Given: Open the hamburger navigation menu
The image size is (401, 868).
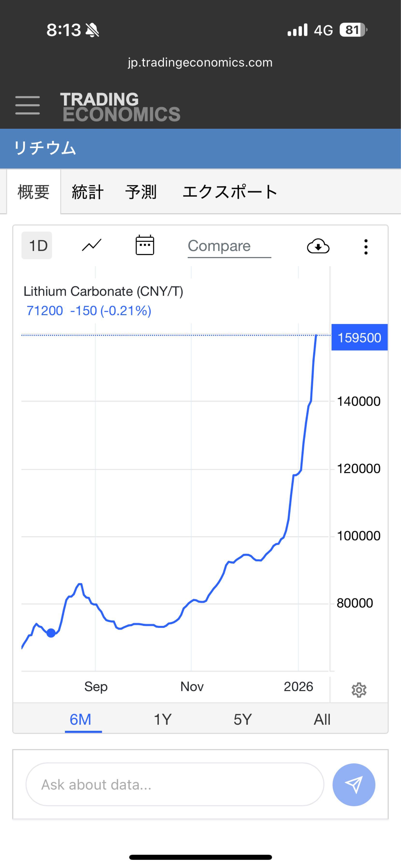Looking at the screenshot, I should (x=28, y=105).
